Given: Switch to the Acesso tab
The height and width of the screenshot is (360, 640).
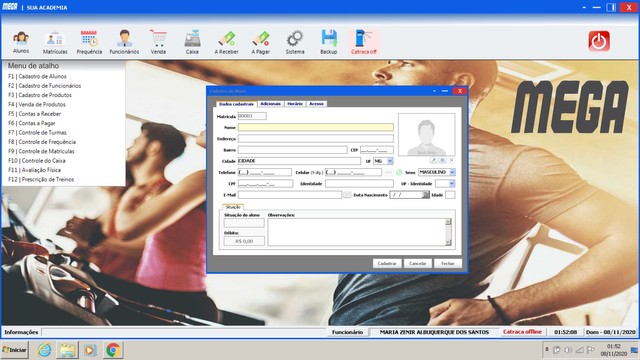Looking at the screenshot, I should point(316,104).
